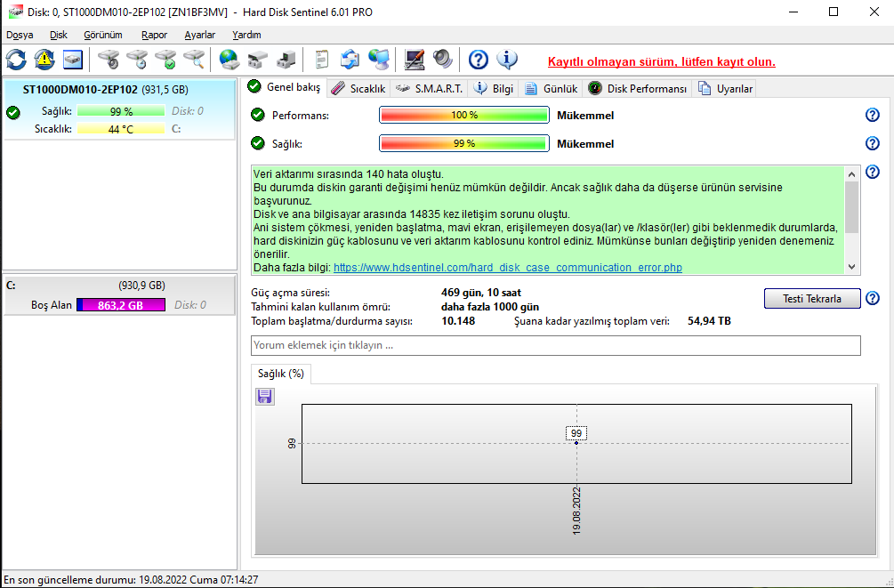Open the hdsentinel.com communication error link

click(x=507, y=268)
